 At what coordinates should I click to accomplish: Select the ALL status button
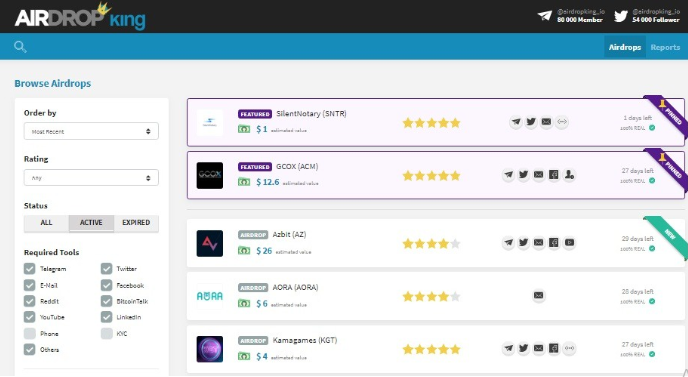click(46, 223)
